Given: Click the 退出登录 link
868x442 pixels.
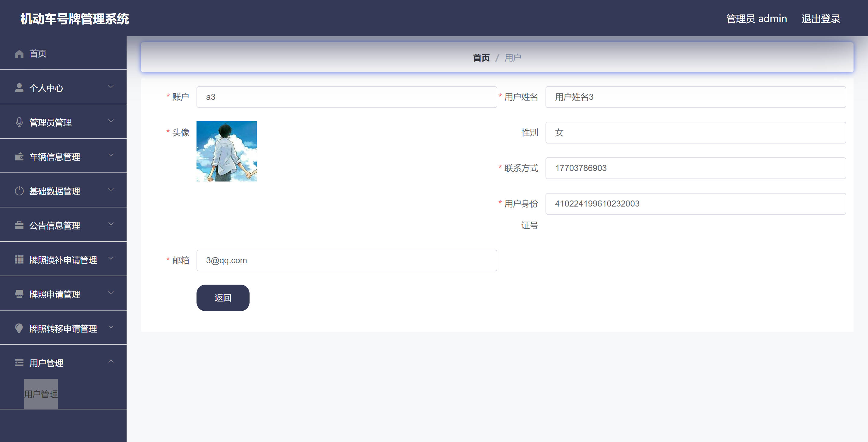Looking at the screenshot, I should (820, 19).
